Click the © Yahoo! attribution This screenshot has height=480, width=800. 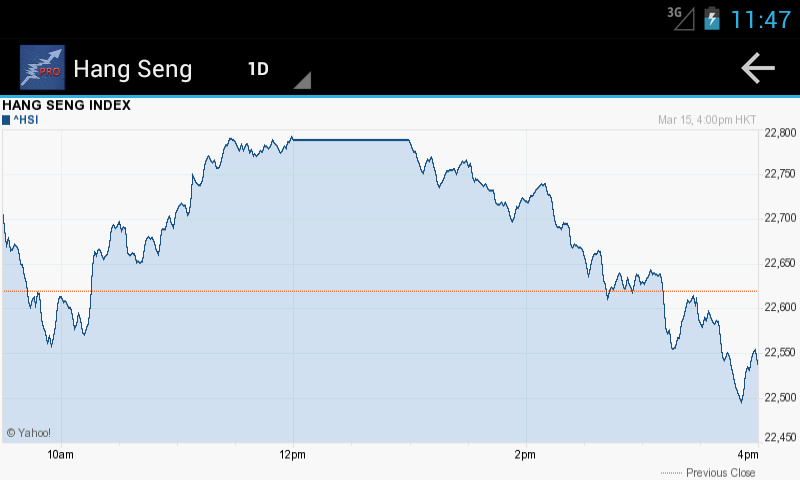pyautogui.click(x=28, y=433)
